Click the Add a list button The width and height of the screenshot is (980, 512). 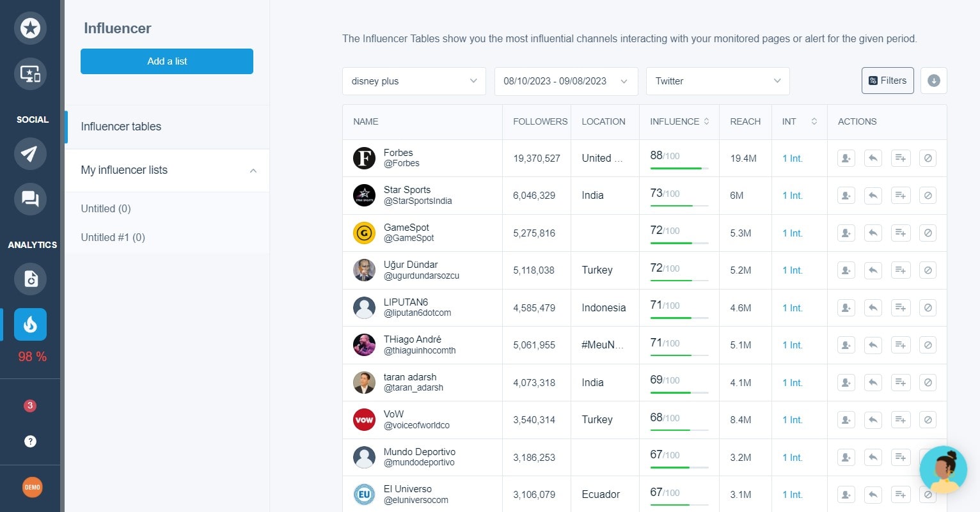167,61
